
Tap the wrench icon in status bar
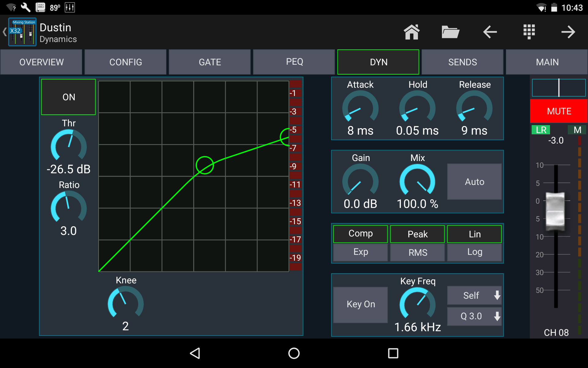(x=25, y=7)
